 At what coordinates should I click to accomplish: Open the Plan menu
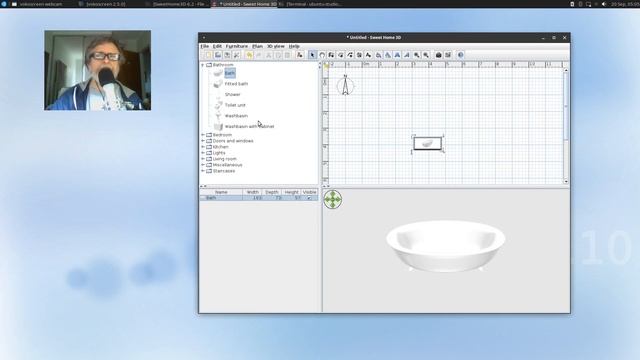257,46
